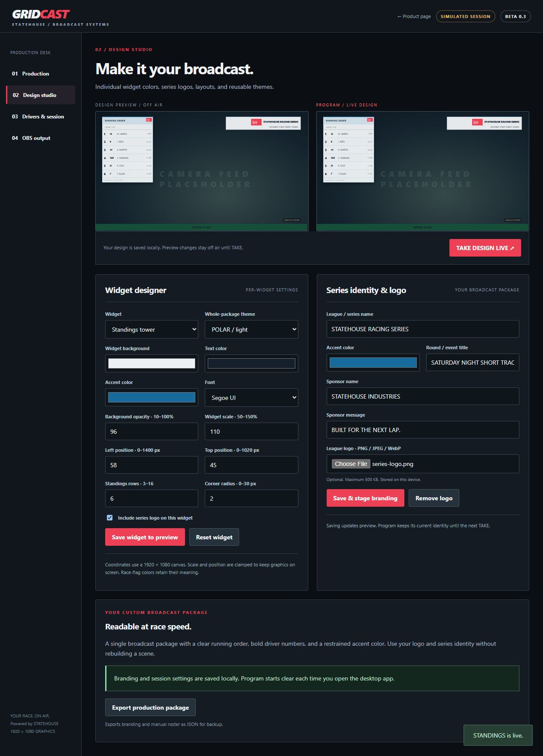Click the Program live design thumbnail
Image resolution: width=543 pixels, height=756 pixels.
point(422,171)
